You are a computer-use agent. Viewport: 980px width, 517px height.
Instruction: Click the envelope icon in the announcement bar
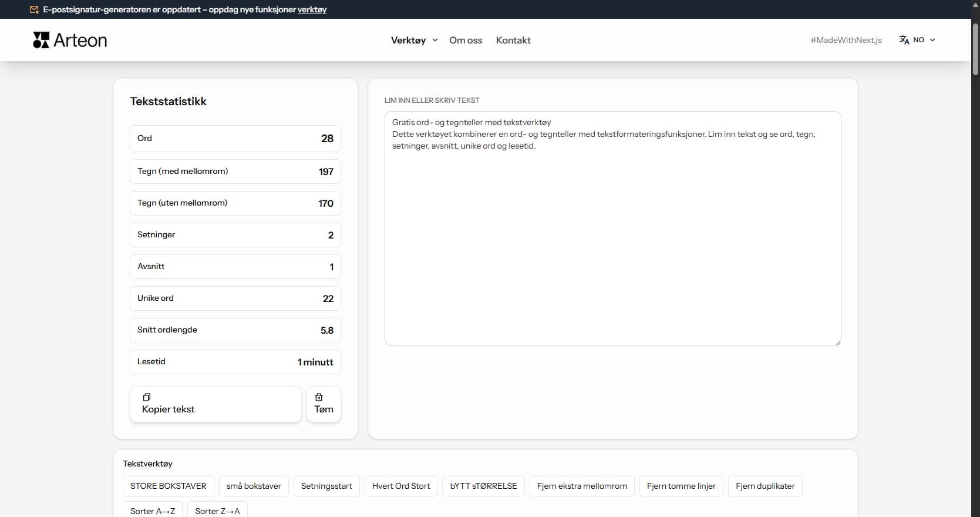point(35,9)
